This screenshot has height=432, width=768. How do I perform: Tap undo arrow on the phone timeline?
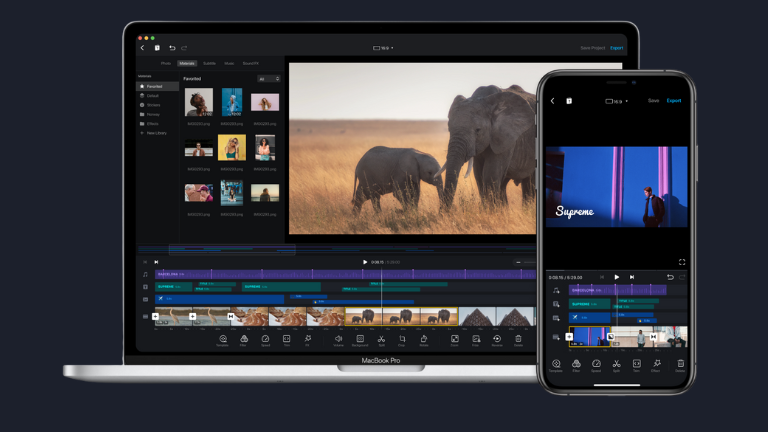pos(670,277)
